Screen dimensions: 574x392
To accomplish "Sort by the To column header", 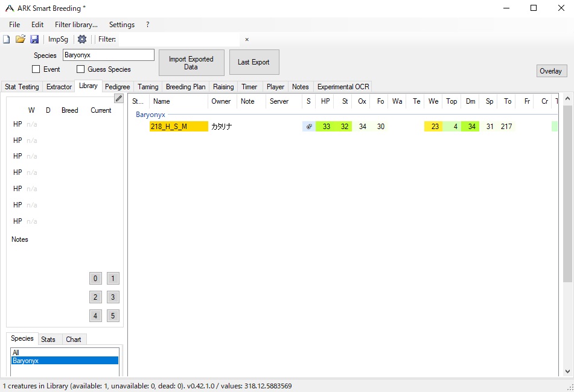I will (x=507, y=101).
